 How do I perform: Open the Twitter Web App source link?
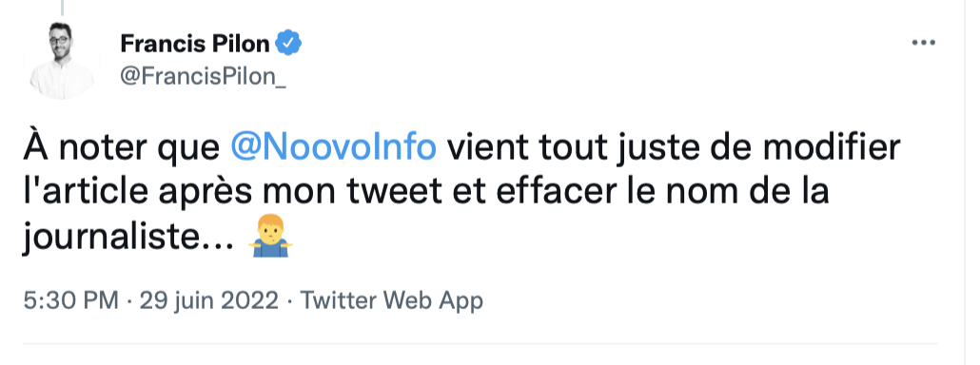point(392,301)
